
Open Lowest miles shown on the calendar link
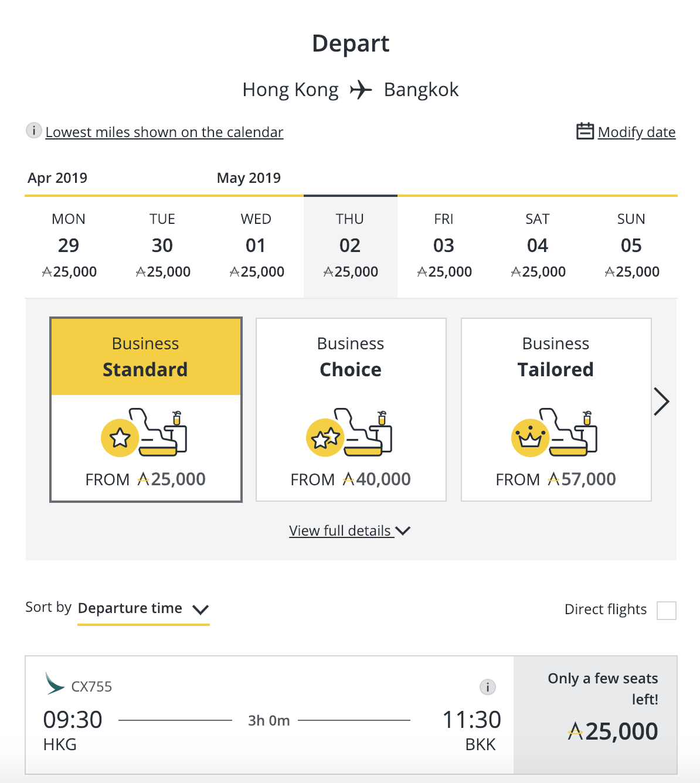(x=164, y=132)
